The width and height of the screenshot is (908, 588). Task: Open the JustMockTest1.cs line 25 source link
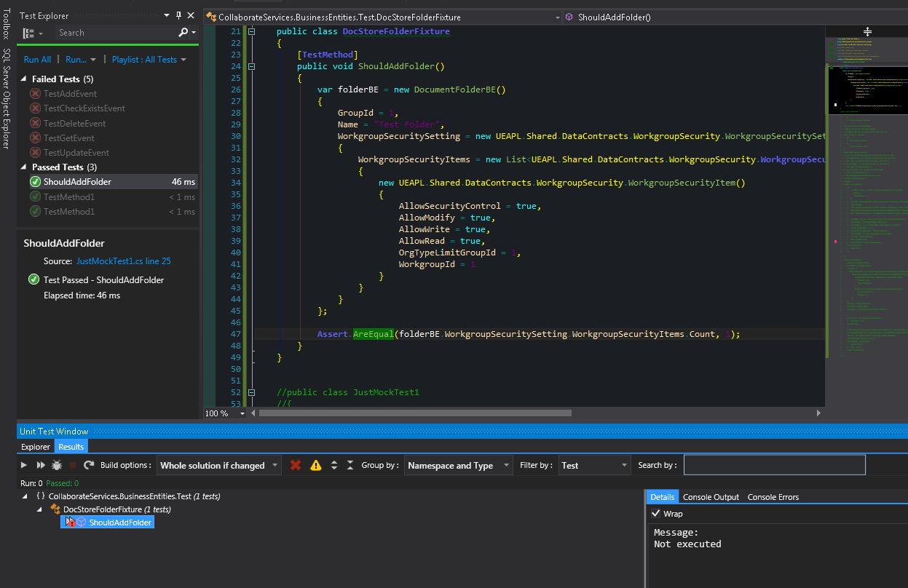(124, 261)
